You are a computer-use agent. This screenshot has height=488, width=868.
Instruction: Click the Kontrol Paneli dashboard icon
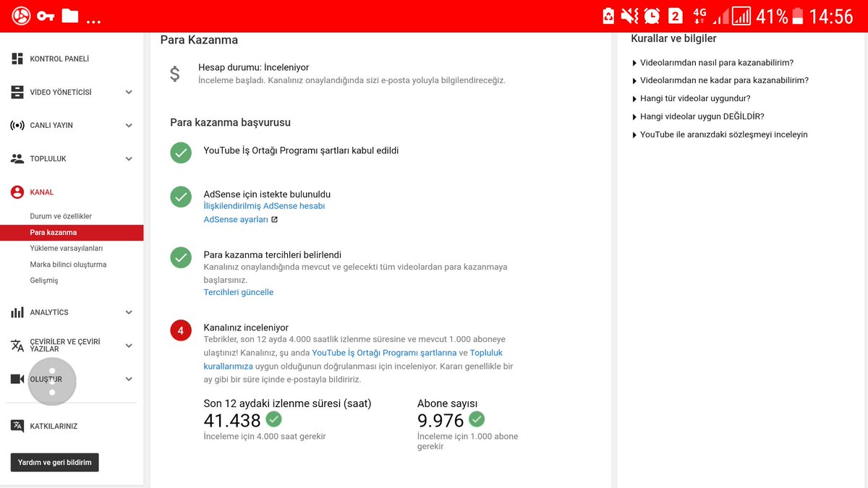coord(17,59)
